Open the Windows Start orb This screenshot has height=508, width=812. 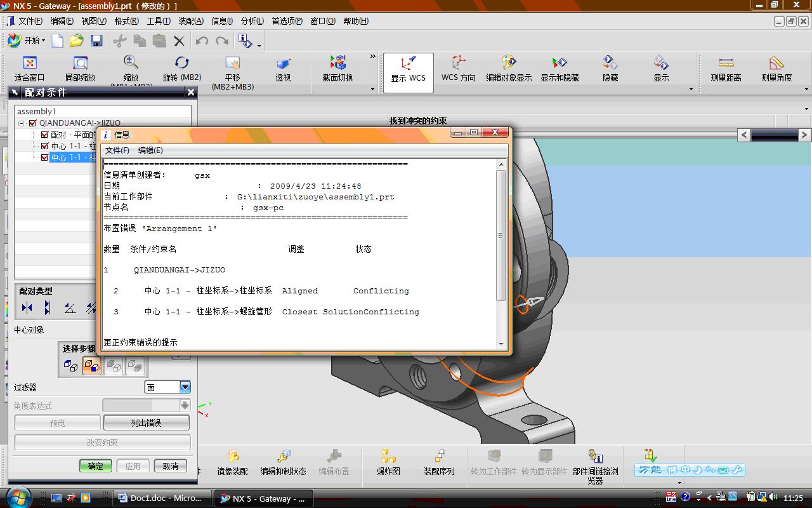coord(18,497)
